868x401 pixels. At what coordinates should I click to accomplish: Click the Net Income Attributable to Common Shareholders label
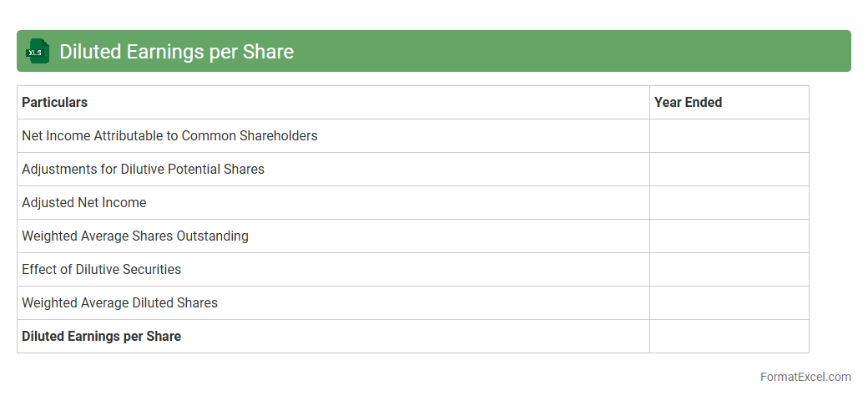tap(169, 136)
